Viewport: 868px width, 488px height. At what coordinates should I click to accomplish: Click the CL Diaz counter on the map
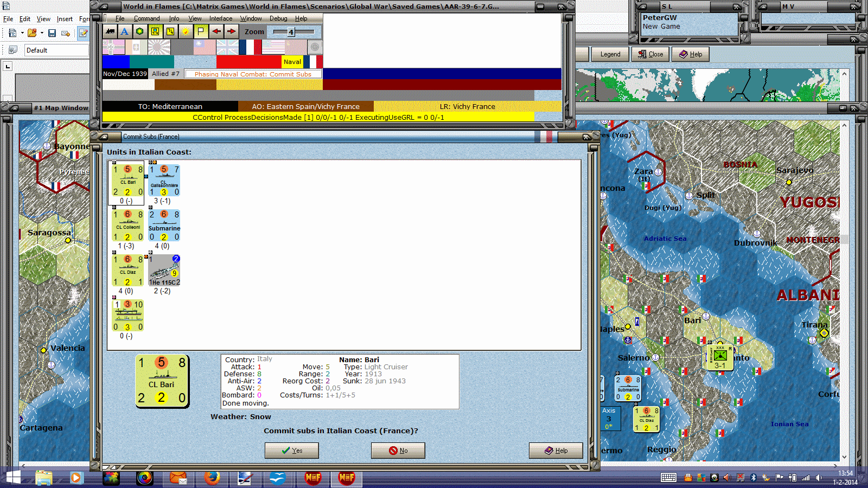[x=647, y=419]
